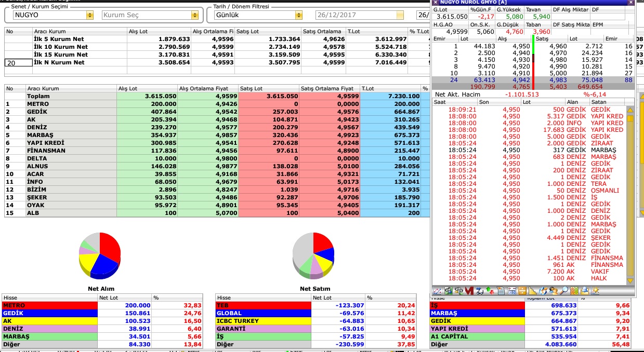This screenshot has height=352, width=644.
Task: Click the 18:09:21 trade row
Action: point(529,110)
